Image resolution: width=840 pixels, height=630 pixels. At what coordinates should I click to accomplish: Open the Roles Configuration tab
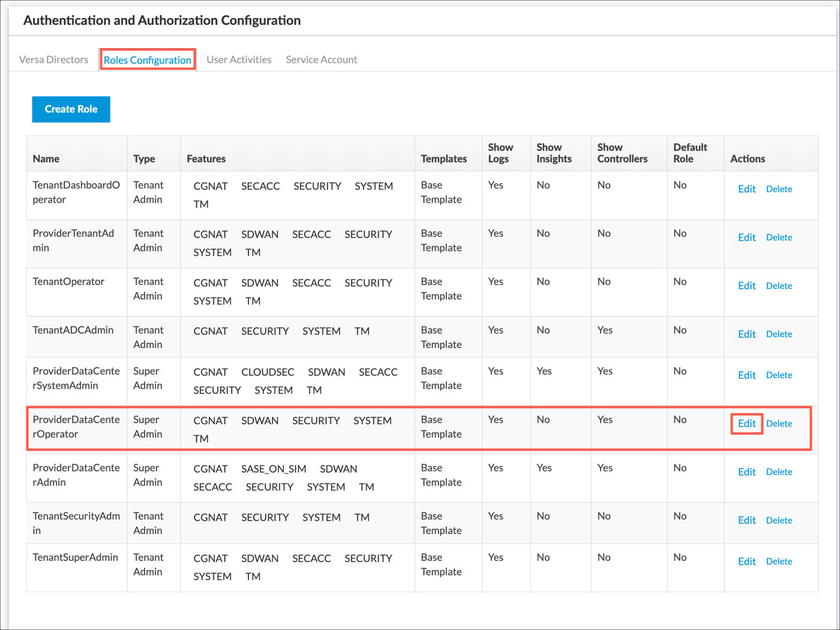pos(148,60)
